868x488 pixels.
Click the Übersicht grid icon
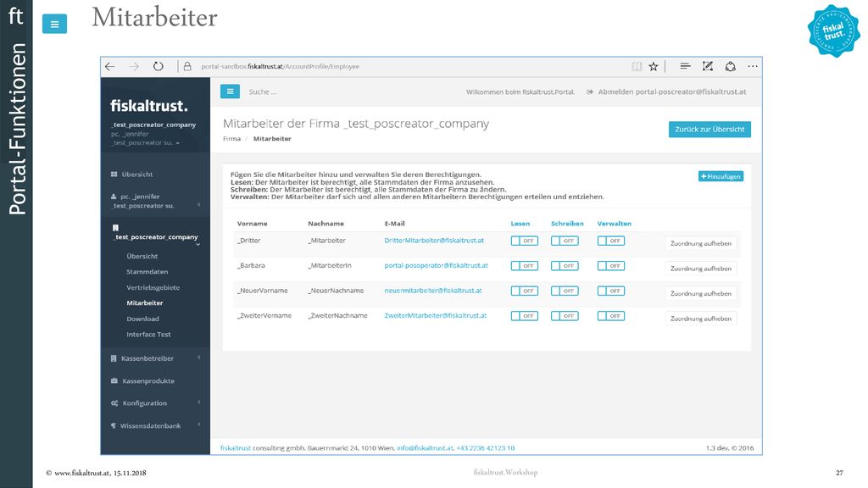[x=114, y=175]
